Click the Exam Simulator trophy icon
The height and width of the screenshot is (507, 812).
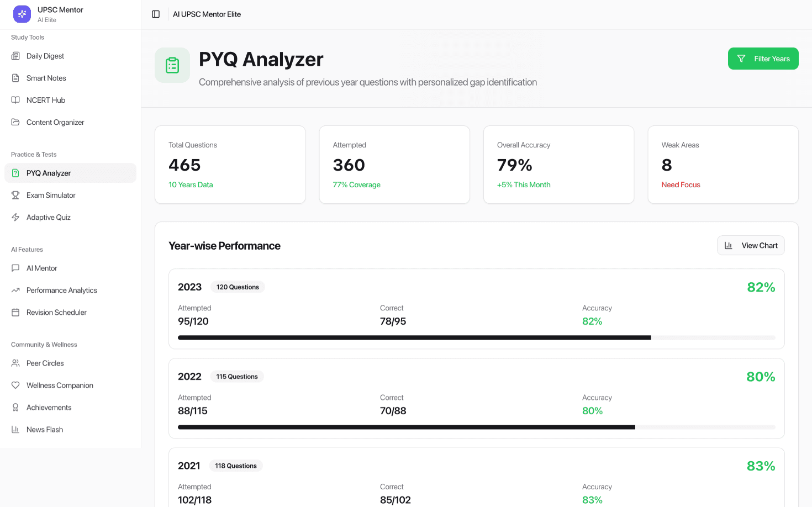[x=15, y=195]
